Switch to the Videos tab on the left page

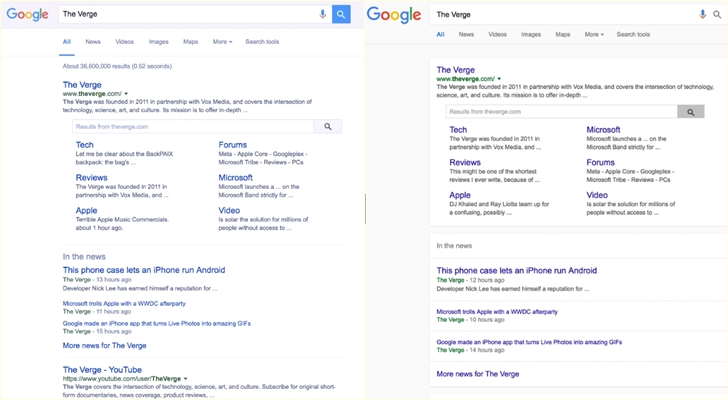124,42
